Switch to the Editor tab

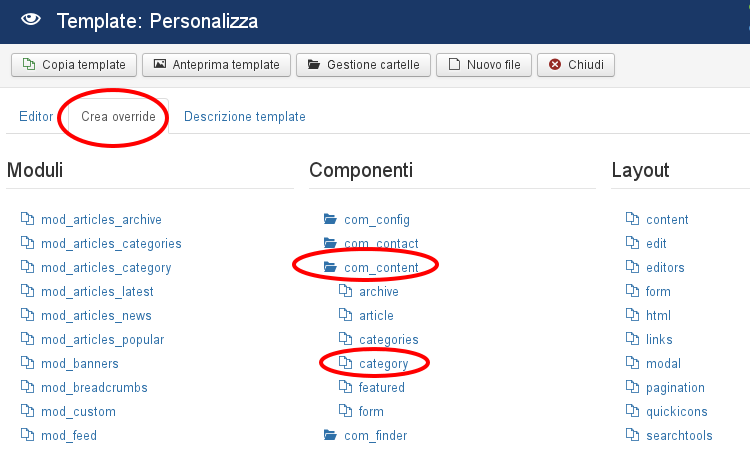click(x=36, y=116)
